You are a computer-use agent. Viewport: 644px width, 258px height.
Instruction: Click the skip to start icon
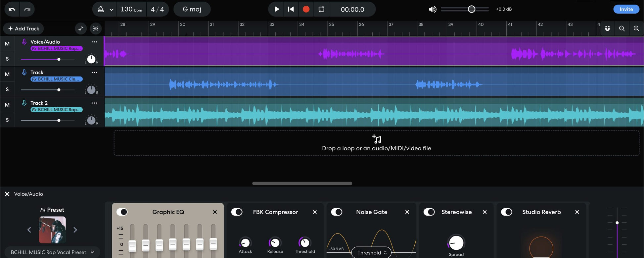coord(291,9)
